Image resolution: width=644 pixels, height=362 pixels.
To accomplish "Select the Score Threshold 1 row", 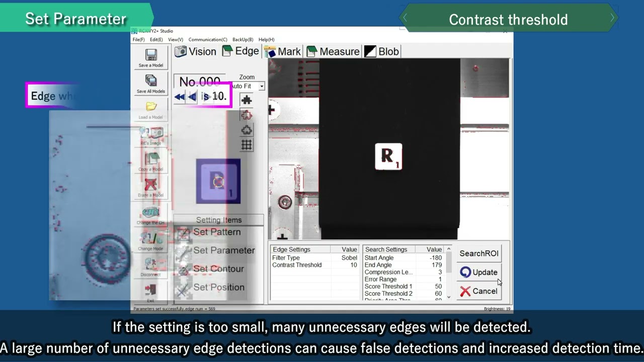I will (x=404, y=287).
